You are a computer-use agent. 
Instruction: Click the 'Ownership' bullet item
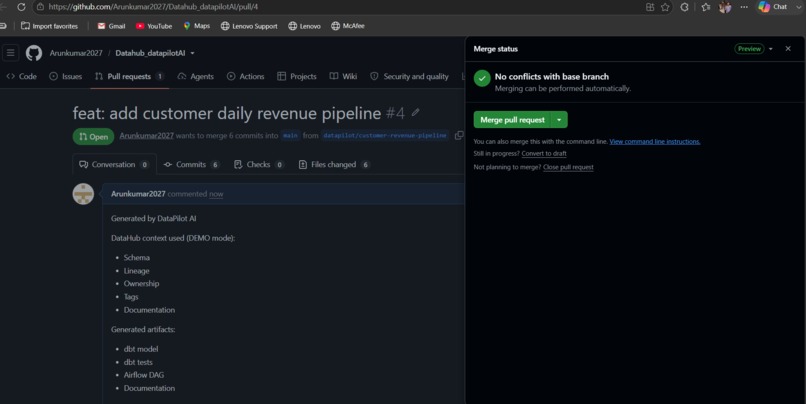point(141,283)
